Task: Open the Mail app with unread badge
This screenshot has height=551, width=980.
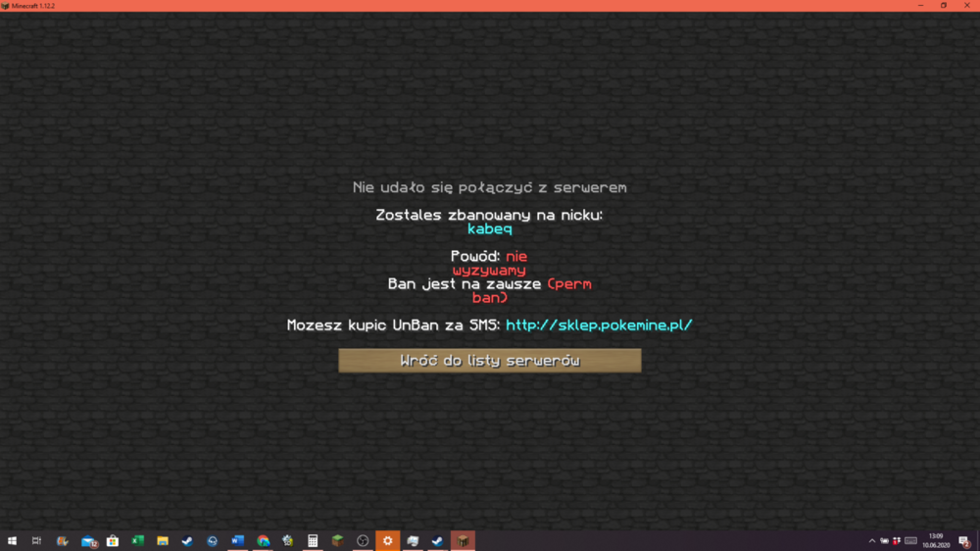Action: point(89,541)
